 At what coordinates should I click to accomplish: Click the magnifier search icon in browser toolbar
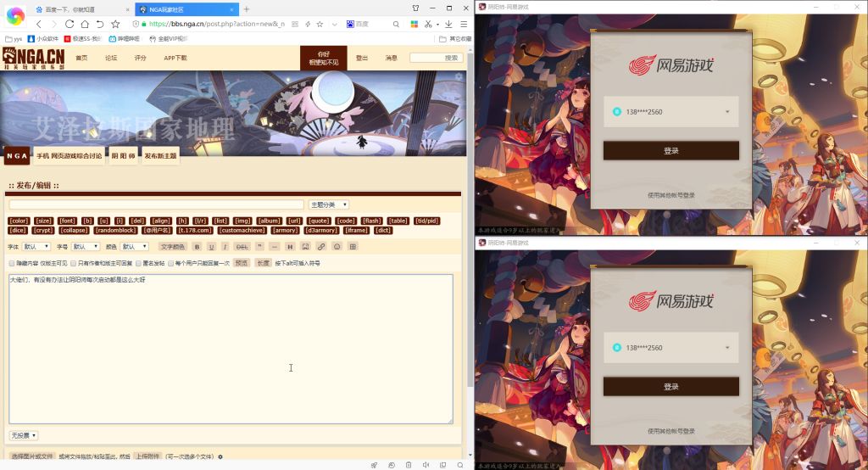(x=396, y=25)
